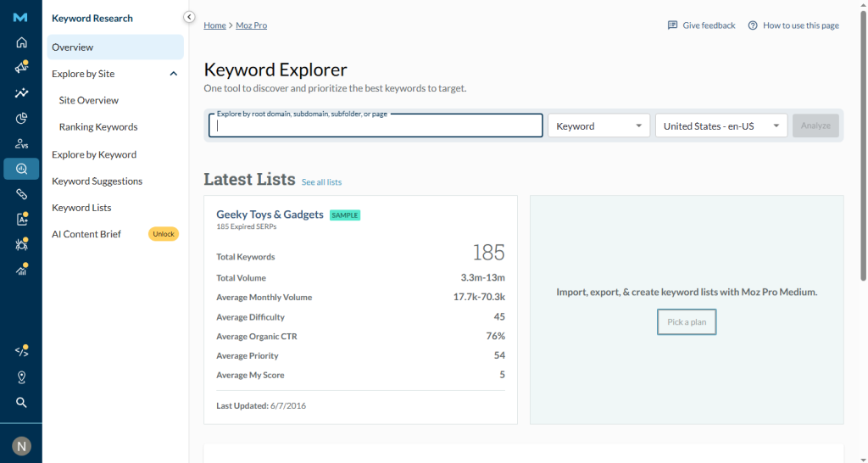
Task: Open AI Content Brief menu item
Action: 86,234
